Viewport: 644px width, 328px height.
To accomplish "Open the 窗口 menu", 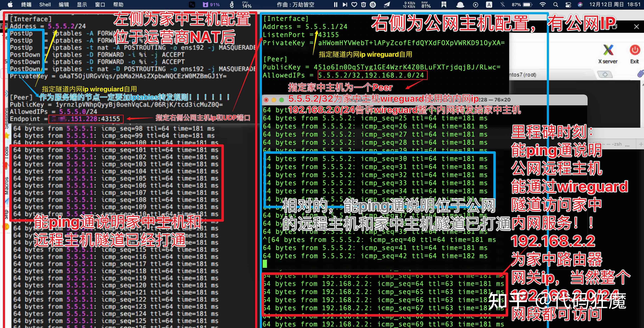I will (x=100, y=4).
